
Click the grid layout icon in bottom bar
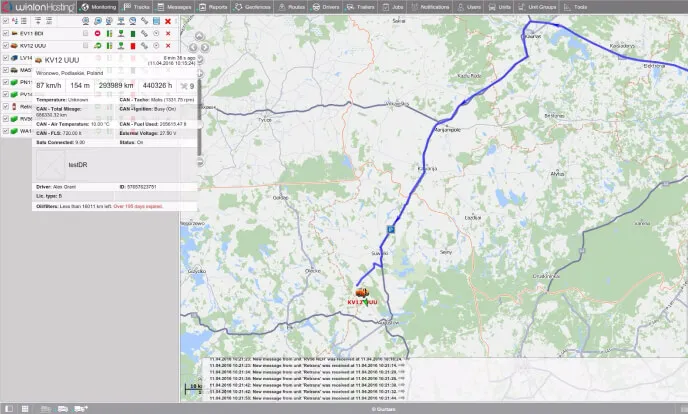pyautogui.click(x=25, y=409)
